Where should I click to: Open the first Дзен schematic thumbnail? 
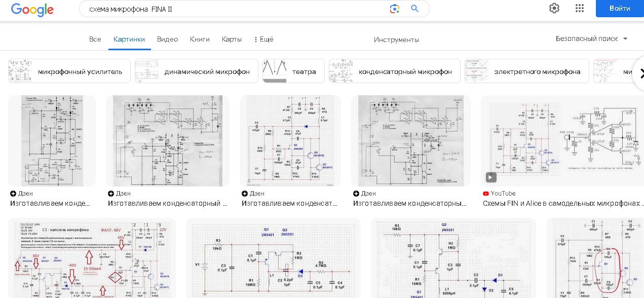(x=52, y=141)
